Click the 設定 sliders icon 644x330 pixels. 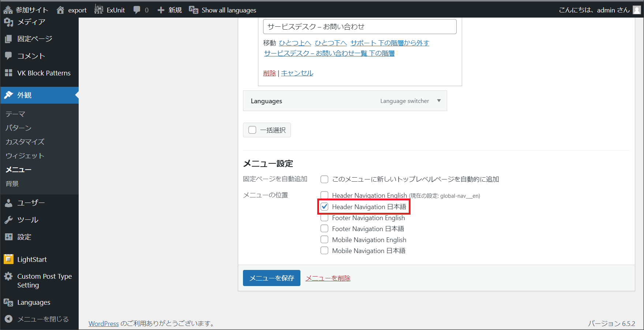point(8,237)
